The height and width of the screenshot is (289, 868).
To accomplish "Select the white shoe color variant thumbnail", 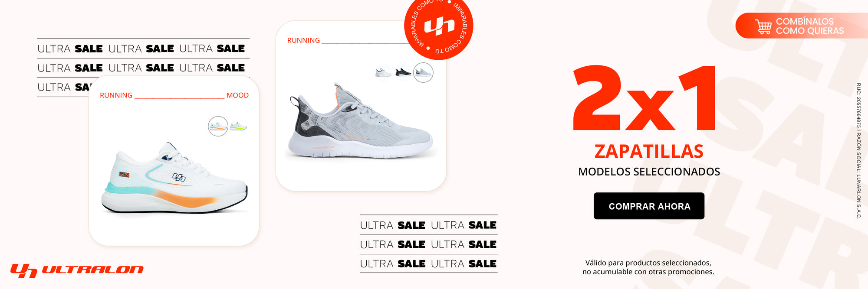I will click(x=383, y=72).
